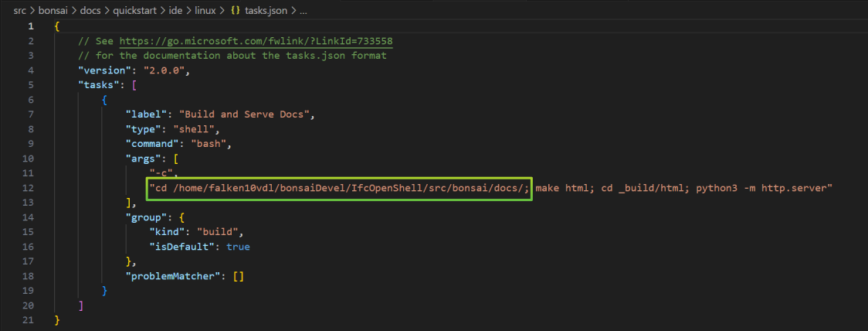Click line number 1 in the gutter
This screenshot has height=331, width=868.
click(30, 26)
